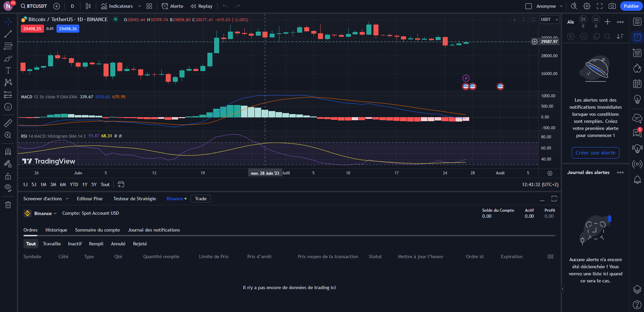Open the Testeur de Stratégie panel
This screenshot has width=644, height=312.
[x=134, y=199]
